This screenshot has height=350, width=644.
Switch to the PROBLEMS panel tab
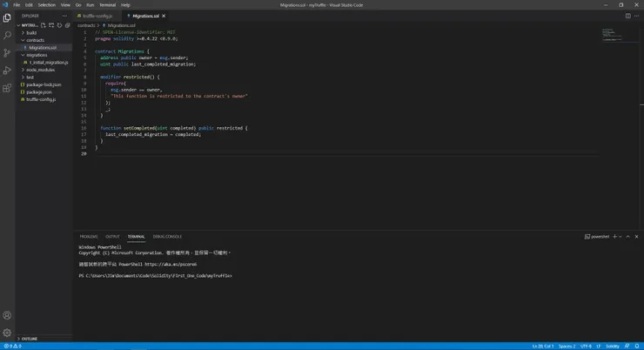pos(89,236)
